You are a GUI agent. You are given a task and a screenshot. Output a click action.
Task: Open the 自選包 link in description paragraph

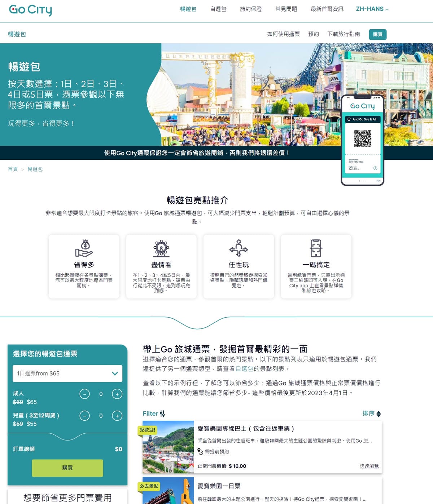coord(244,369)
